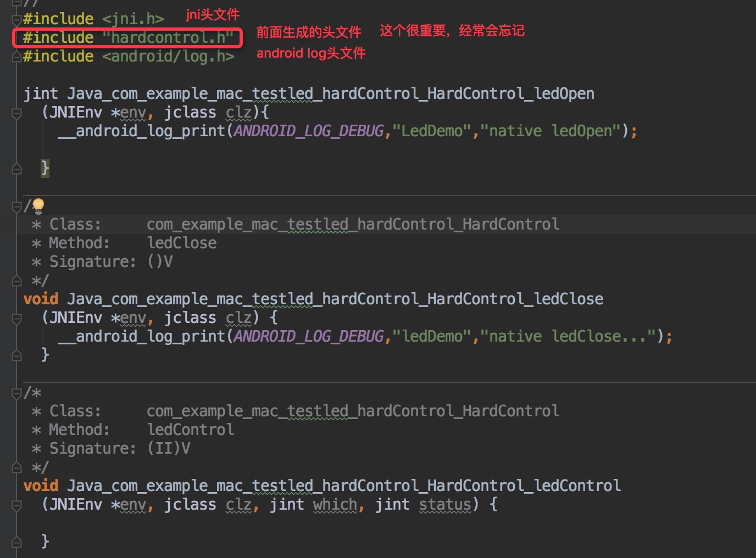Click the <android/log.h> include path
The height and width of the screenshot is (558, 756).
(168, 56)
